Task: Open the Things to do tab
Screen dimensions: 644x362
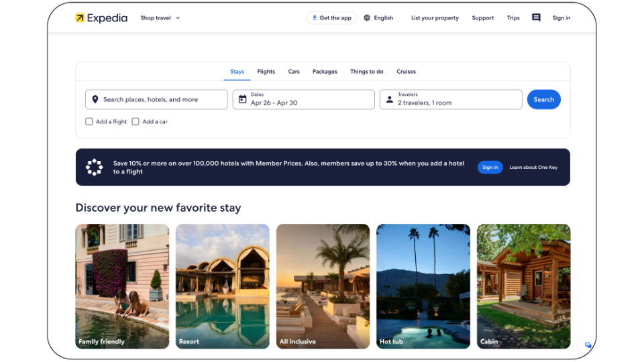Action: 367,72
